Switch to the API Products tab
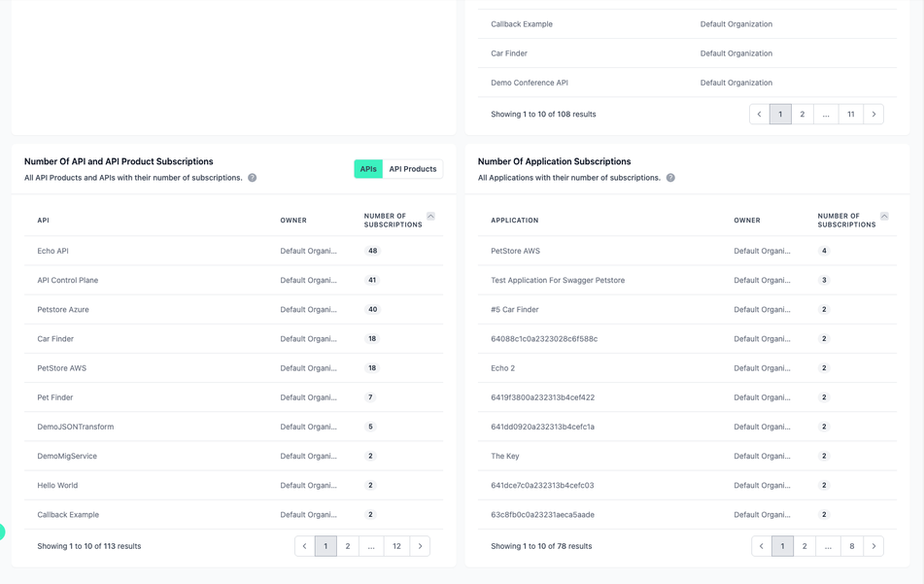The height and width of the screenshot is (584, 924). point(413,168)
